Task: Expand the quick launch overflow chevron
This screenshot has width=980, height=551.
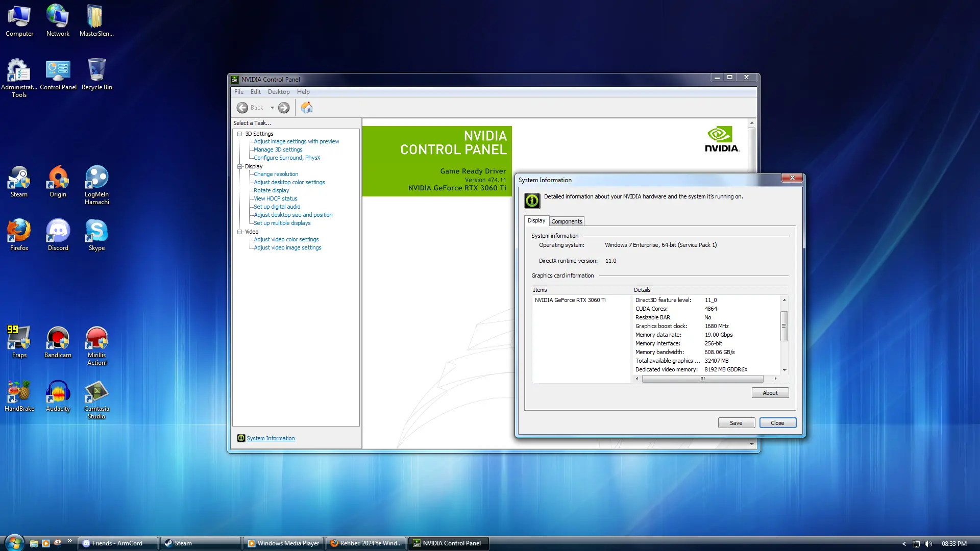Action: point(69,541)
